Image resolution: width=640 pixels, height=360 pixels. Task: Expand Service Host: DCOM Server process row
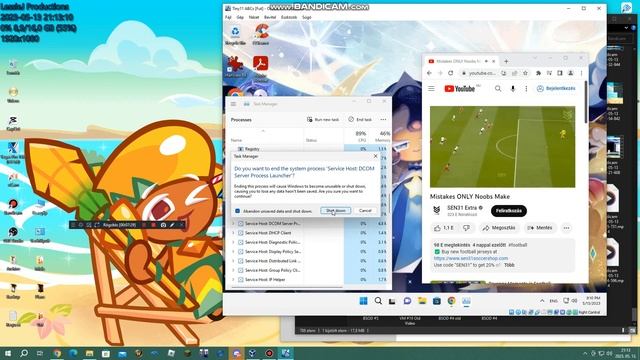pyautogui.click(x=233, y=224)
